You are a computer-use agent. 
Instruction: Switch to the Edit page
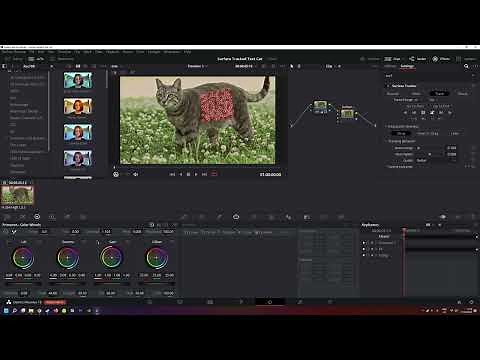click(210, 302)
